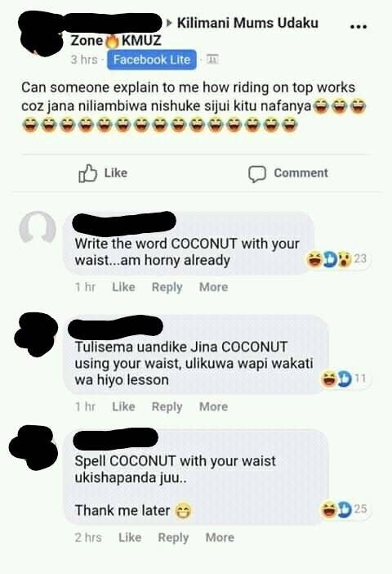Expand More options on Tulisema comment

coord(213,406)
